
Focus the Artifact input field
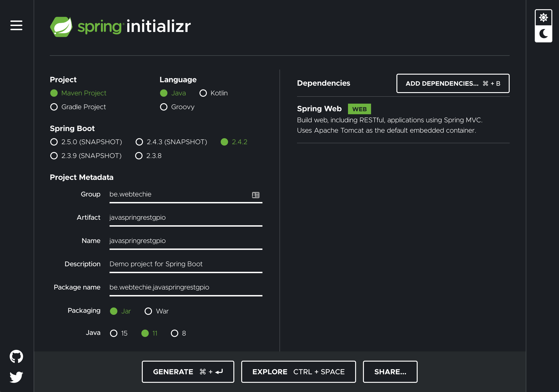[x=185, y=217]
